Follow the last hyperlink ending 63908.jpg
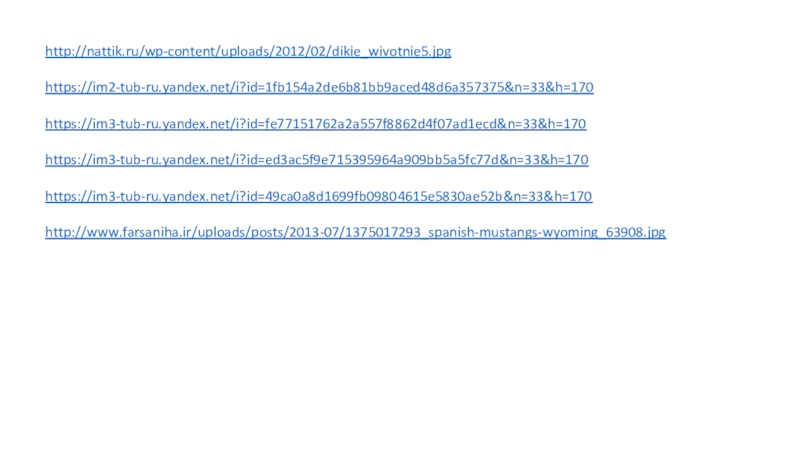Viewport: 800px width, 450px height. click(x=356, y=232)
